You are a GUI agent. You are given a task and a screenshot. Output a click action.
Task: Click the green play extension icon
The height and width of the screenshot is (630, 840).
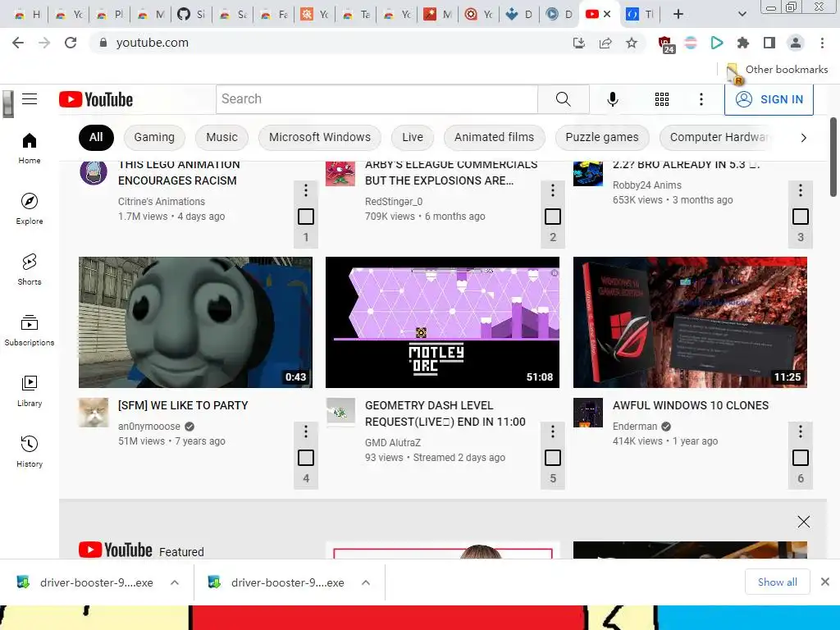717,43
